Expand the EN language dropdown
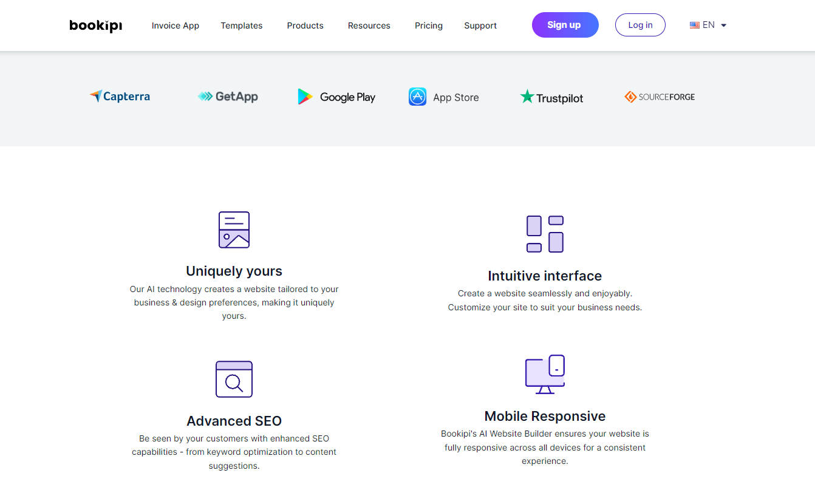Viewport: 815px width, 504px height. [723, 26]
